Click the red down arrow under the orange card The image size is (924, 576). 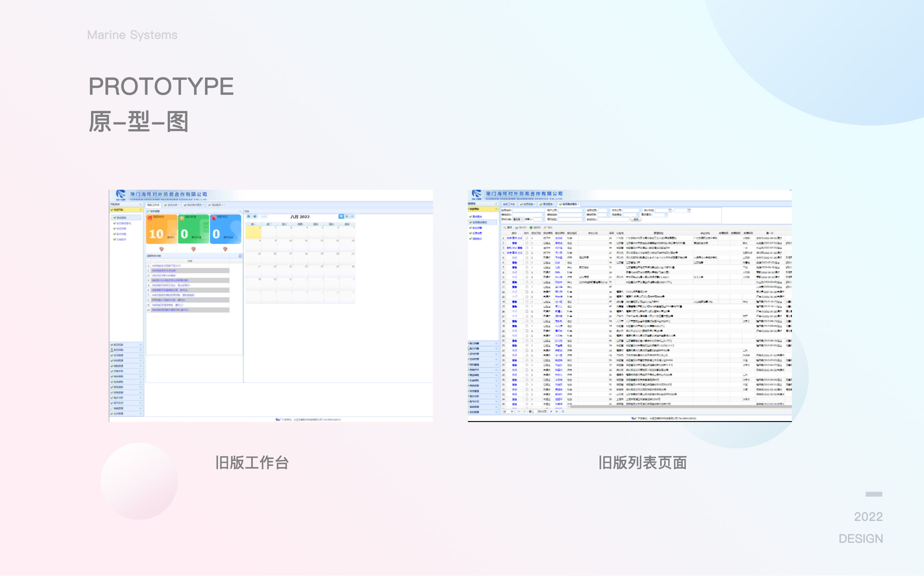tap(162, 249)
